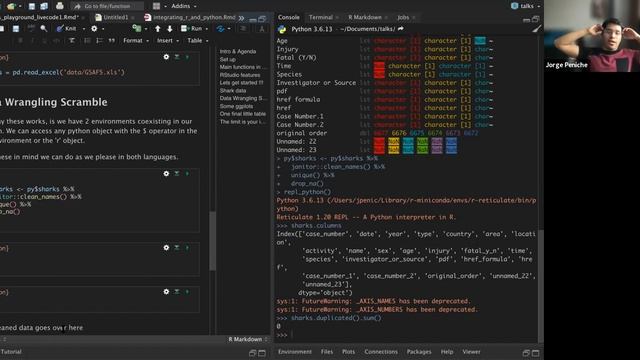Click the console pane vertical scrollbar
Screen dimensions: 640x360
541,286
